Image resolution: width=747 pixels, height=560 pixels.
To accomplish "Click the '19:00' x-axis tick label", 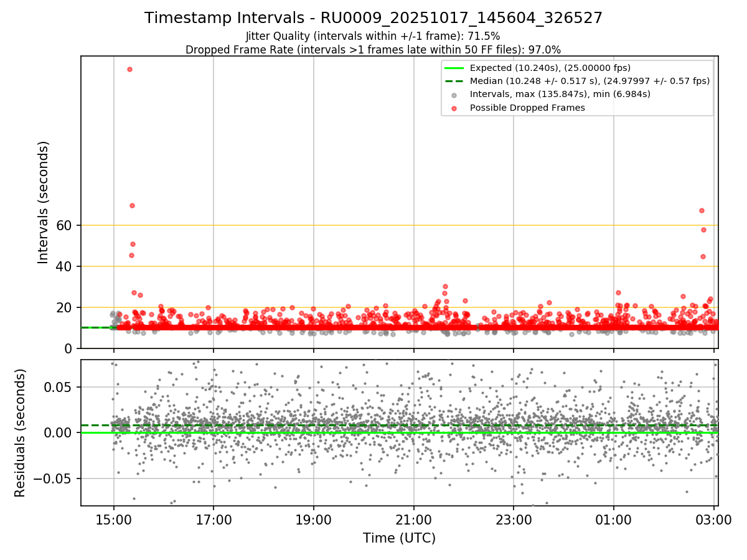I will point(314,520).
